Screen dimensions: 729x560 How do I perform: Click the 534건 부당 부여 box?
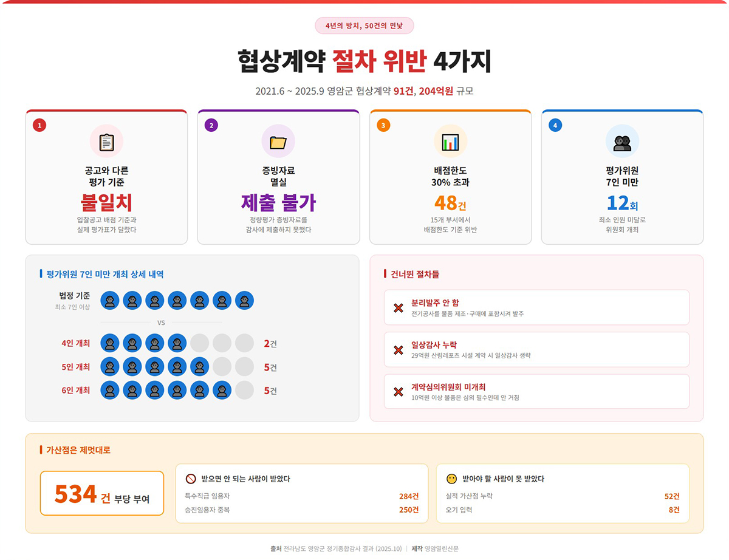(102, 493)
